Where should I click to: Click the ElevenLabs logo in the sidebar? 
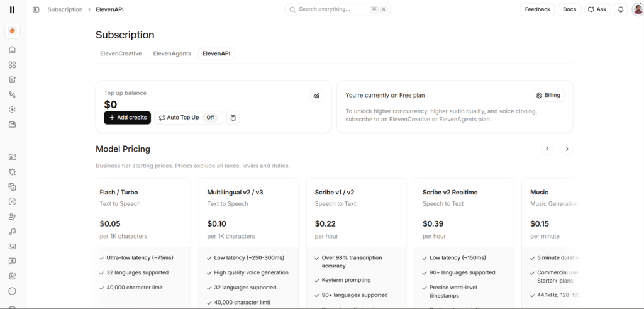click(13, 9)
